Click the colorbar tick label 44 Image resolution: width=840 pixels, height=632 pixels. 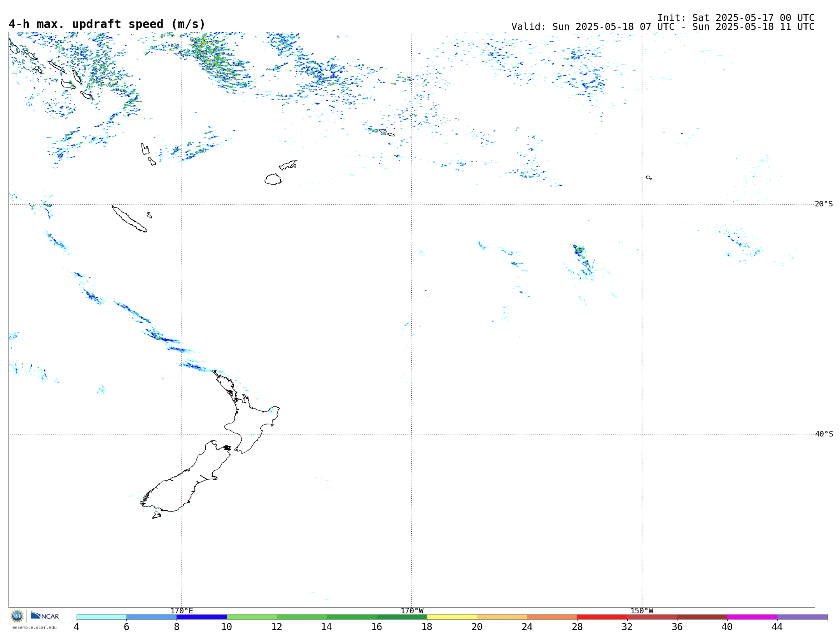pyautogui.click(x=777, y=627)
